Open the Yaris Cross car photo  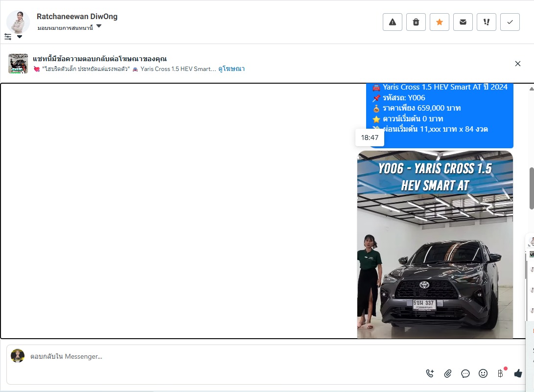[435, 245]
